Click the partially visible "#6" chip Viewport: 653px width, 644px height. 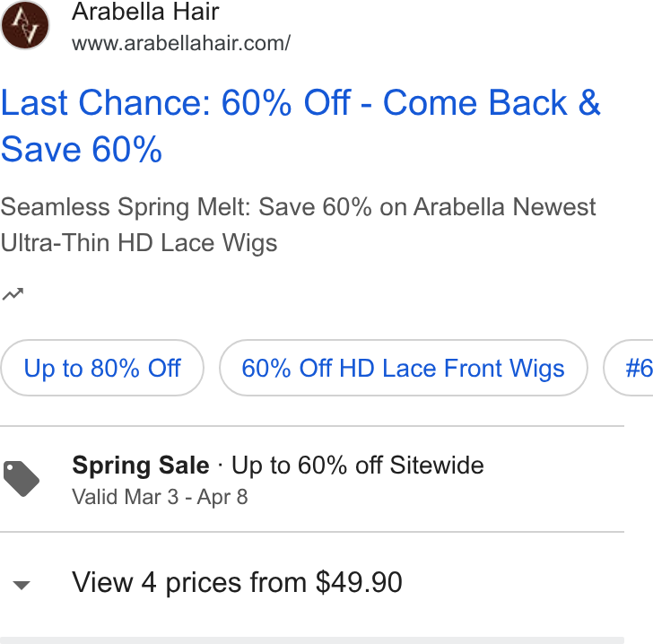[x=628, y=368]
